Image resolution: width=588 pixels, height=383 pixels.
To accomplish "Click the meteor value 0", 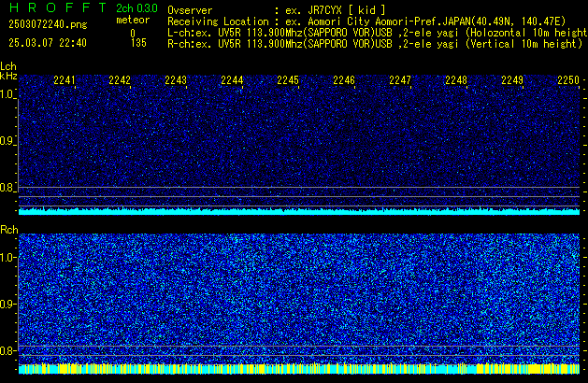I will pos(133,34).
